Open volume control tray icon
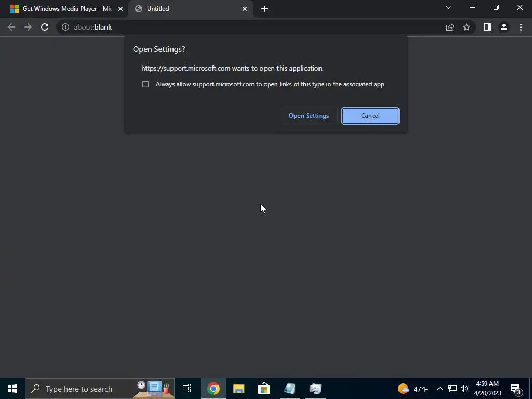Viewport: 532px width, 399px height. pyautogui.click(x=464, y=389)
